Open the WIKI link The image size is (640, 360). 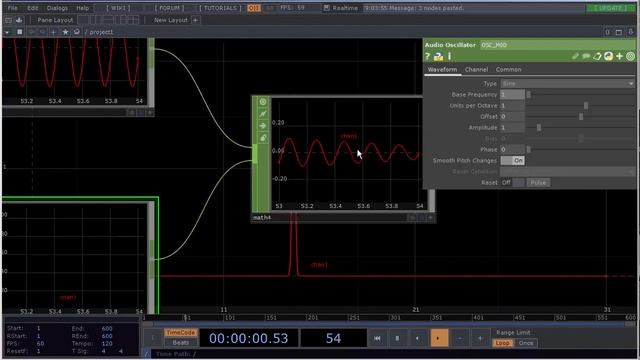tap(118, 8)
